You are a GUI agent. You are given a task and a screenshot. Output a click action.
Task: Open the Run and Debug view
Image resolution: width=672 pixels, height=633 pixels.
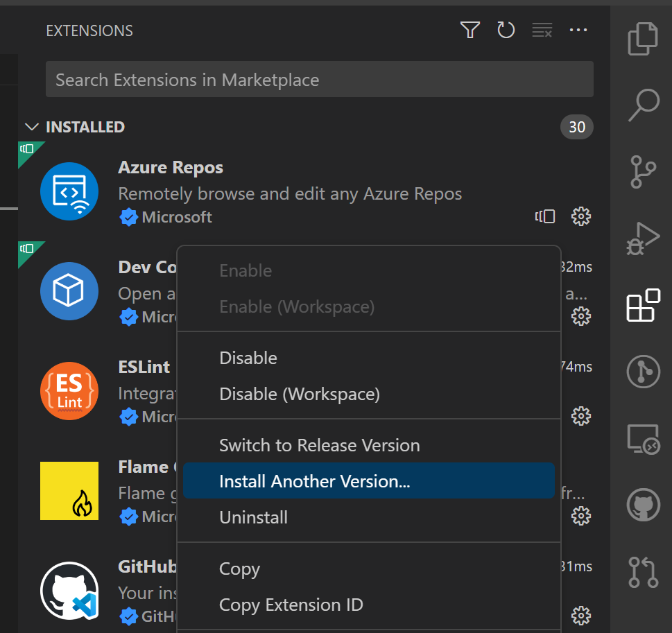click(x=643, y=238)
